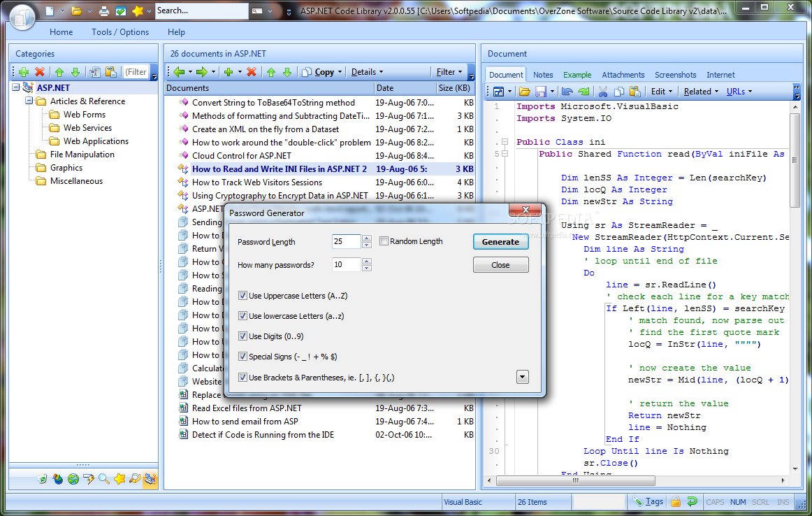Uncheck Use Uppercase Letters (A..Z)
The width and height of the screenshot is (812, 516).
(x=242, y=295)
